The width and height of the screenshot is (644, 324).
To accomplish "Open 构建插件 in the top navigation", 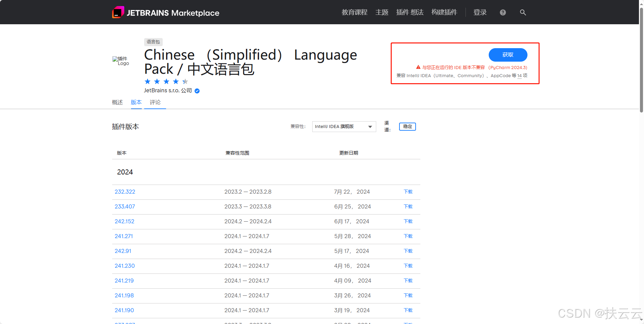I will [x=444, y=12].
